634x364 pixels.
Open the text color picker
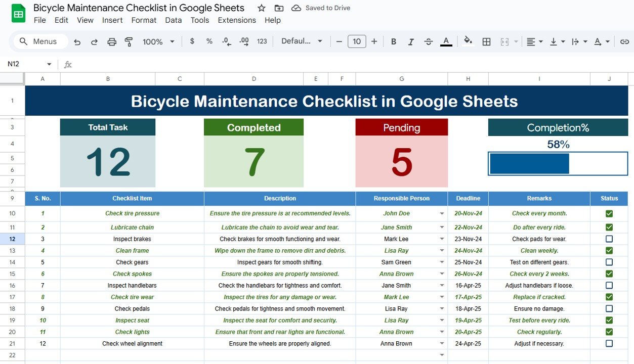point(446,41)
